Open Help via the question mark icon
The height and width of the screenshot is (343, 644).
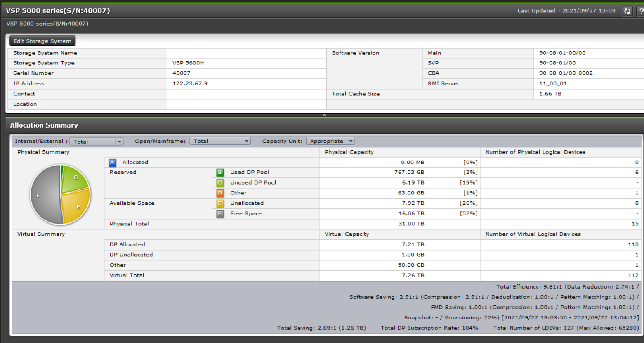[x=640, y=11]
